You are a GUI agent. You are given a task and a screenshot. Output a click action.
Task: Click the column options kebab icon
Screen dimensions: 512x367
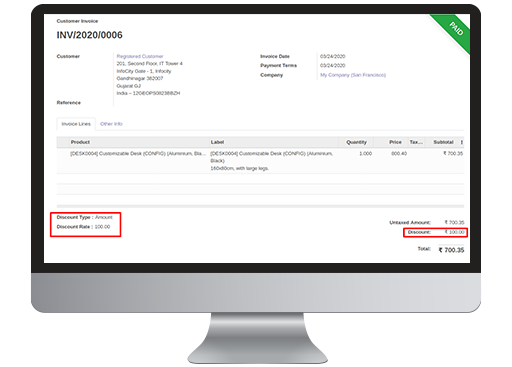point(462,142)
